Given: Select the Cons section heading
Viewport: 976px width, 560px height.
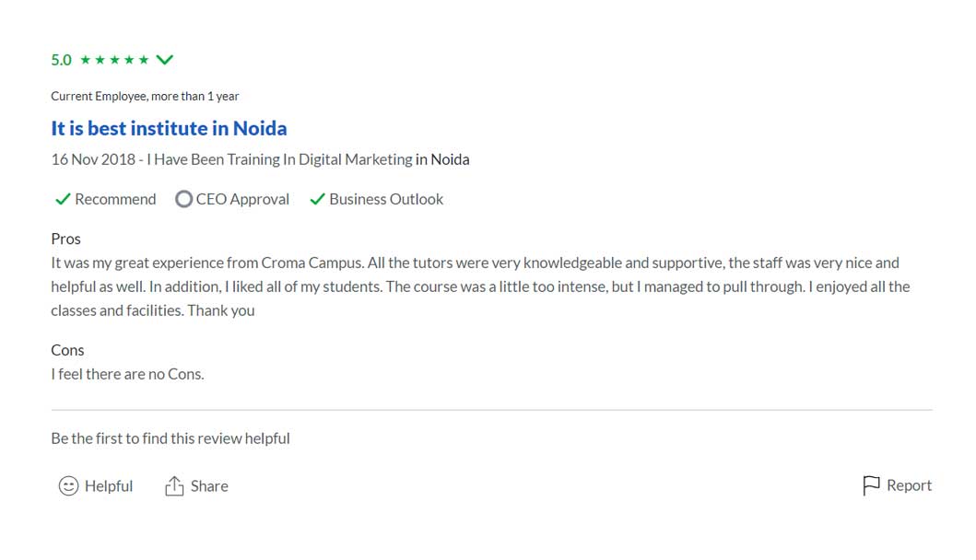Looking at the screenshot, I should click(67, 350).
